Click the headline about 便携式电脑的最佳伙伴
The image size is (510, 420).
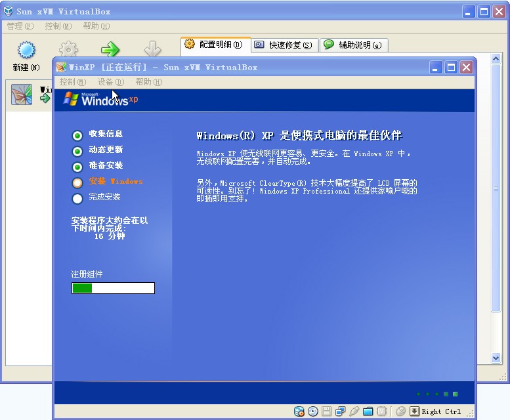pos(299,136)
